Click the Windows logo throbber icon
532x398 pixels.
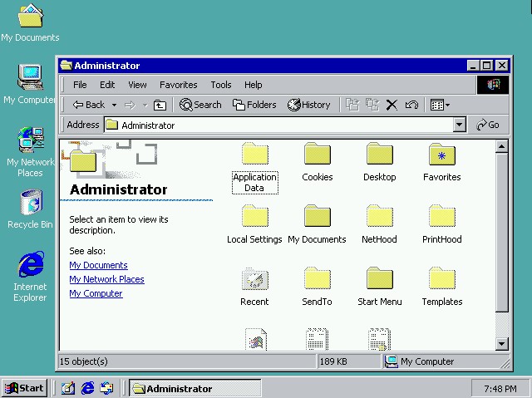[x=493, y=85]
